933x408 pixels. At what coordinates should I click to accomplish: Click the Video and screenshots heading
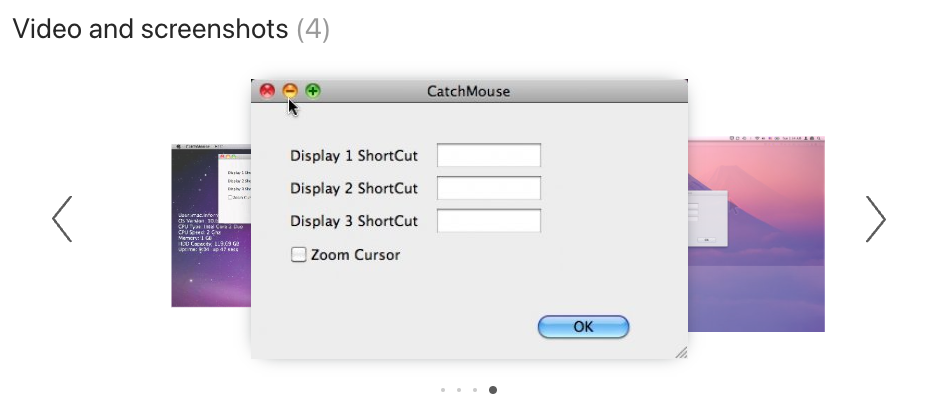click(x=171, y=29)
